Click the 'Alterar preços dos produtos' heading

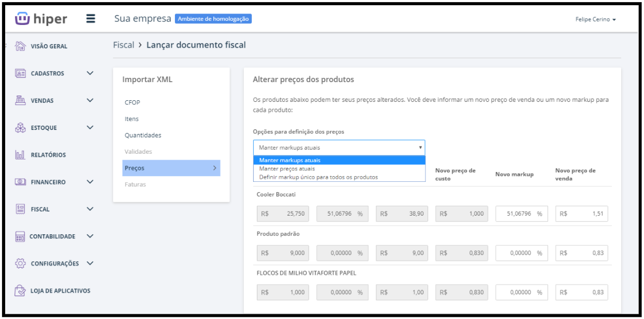tap(303, 79)
